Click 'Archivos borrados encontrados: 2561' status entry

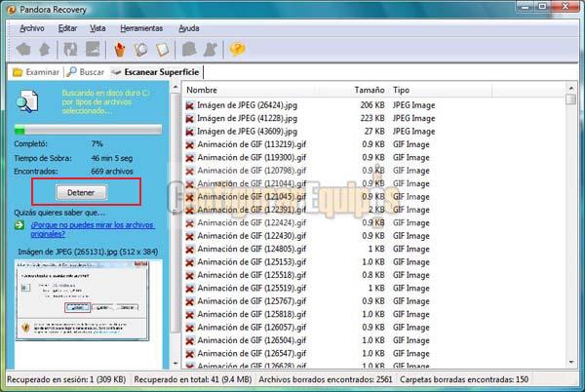click(326, 379)
